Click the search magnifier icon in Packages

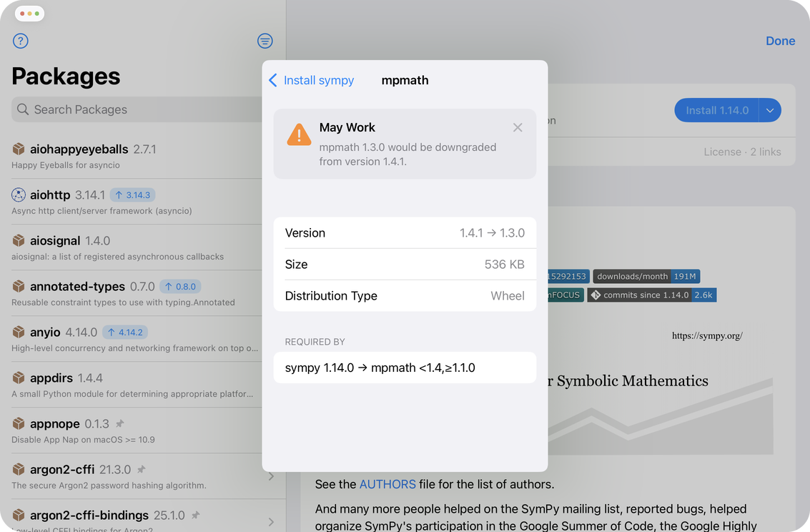pyautogui.click(x=23, y=109)
